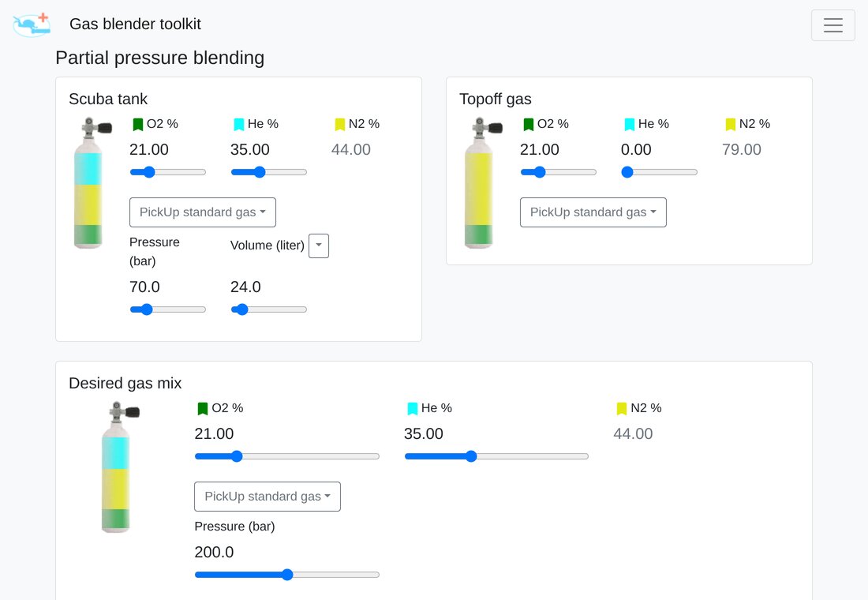The width and height of the screenshot is (868, 600).
Task: Click the yellow N2 % flag in Desired gas mix
Action: (622, 408)
